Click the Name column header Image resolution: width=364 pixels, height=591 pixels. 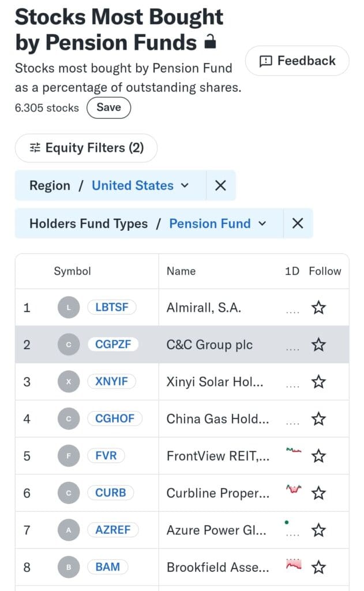tap(181, 271)
